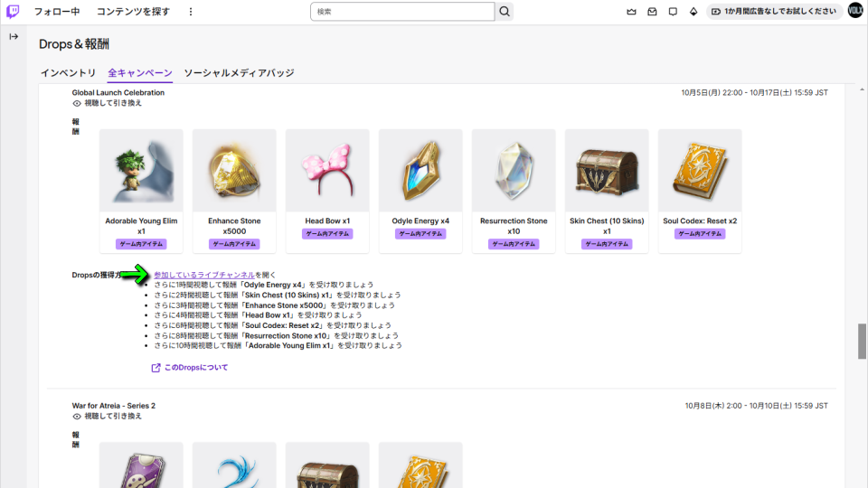The width and height of the screenshot is (868, 488).
Task: Click Odyle Energy x4 reward image
Action: pyautogui.click(x=420, y=171)
